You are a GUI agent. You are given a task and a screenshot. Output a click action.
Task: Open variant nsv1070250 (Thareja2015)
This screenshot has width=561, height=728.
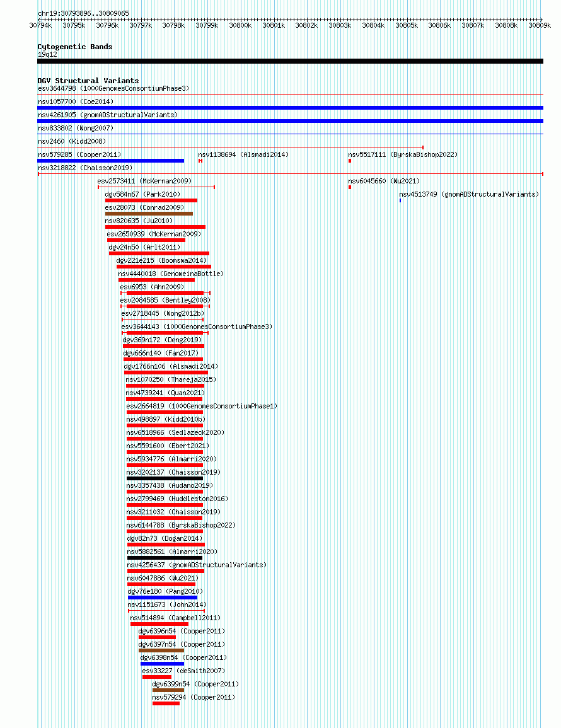click(x=171, y=379)
